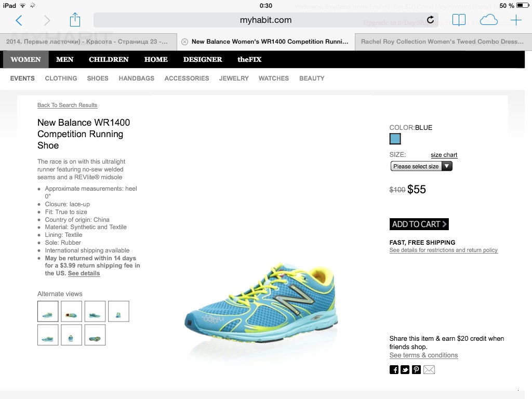Image resolution: width=532 pixels, height=399 pixels.
Task: Open the share sheet icon
Action: coord(75,20)
